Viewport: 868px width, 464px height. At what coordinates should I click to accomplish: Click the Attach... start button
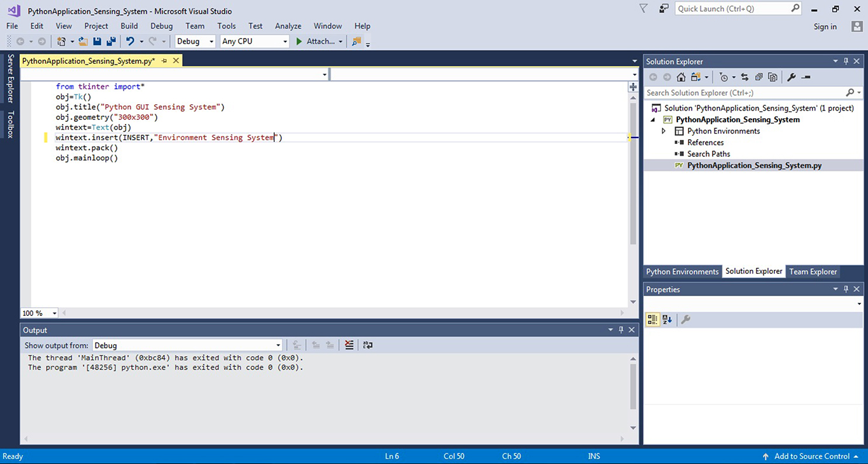coord(319,42)
